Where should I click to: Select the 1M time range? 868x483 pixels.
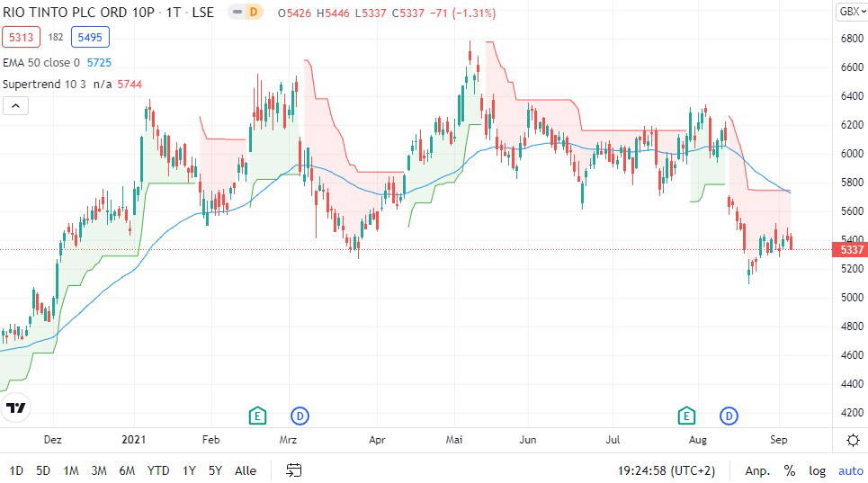coord(70,470)
